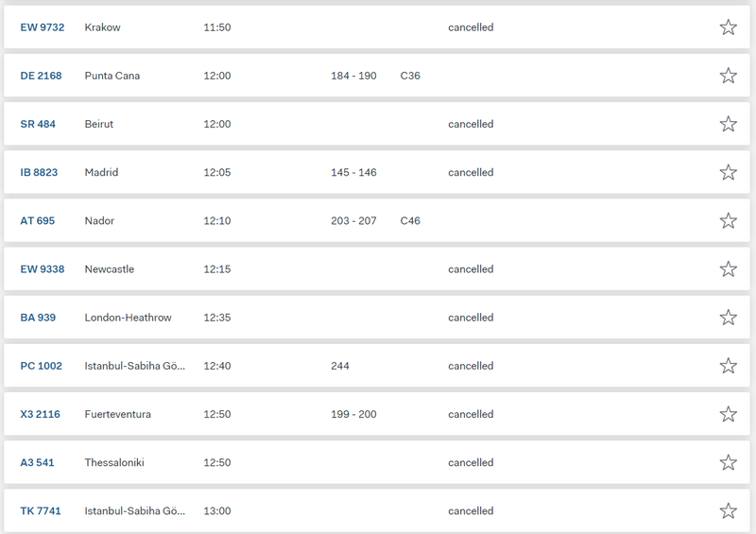Open AT 695 flight details
The width and height of the screenshot is (756, 534).
click(x=38, y=220)
